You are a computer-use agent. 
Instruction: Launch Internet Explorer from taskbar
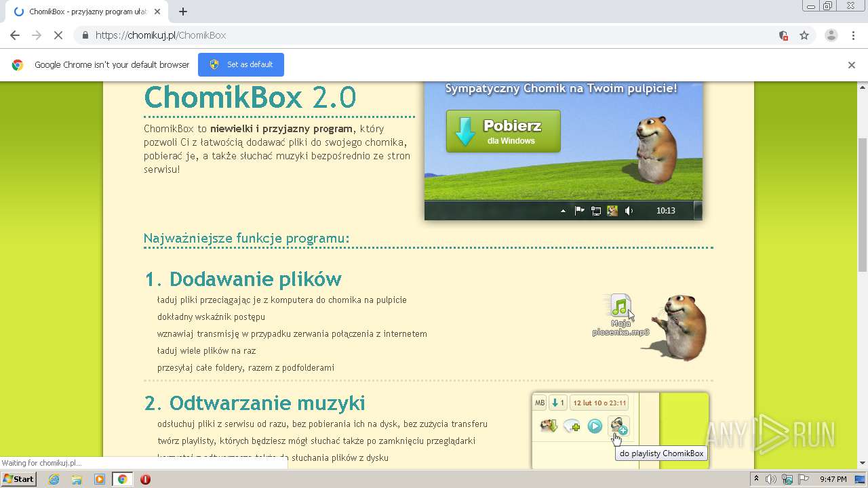click(54, 479)
